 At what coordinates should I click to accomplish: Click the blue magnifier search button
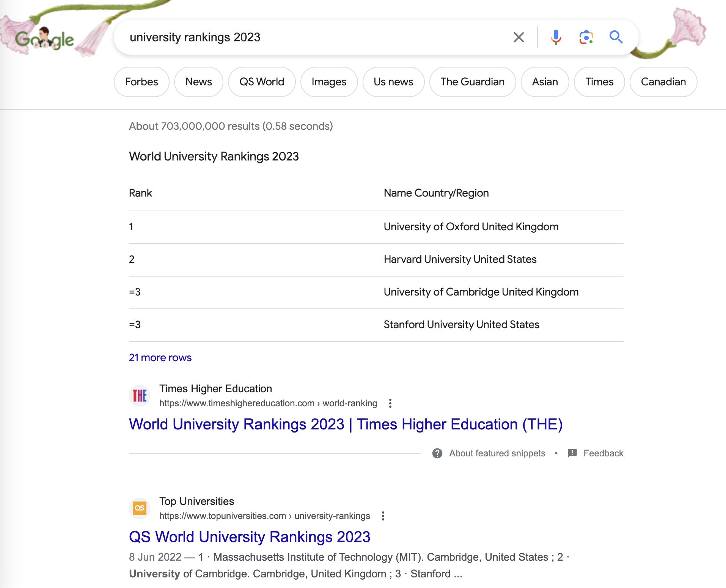[x=616, y=37]
